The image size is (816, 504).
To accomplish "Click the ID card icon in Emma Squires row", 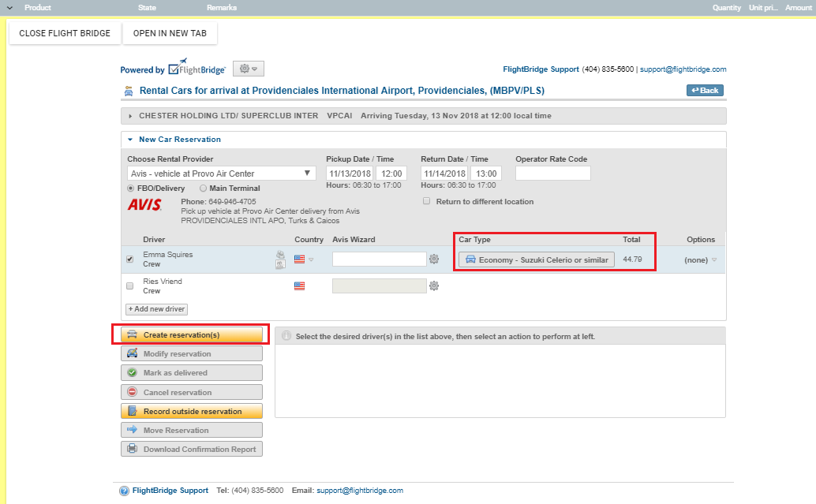I will click(280, 264).
